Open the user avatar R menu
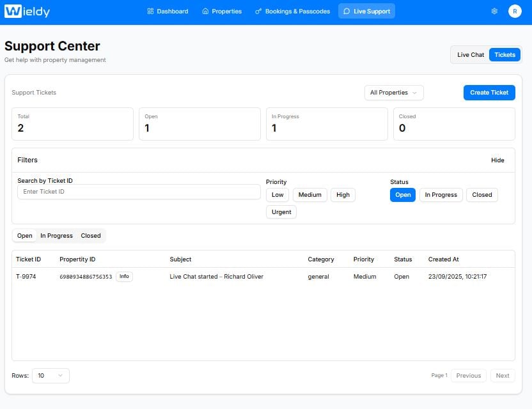Image resolution: width=532 pixels, height=409 pixels. pyautogui.click(x=515, y=12)
